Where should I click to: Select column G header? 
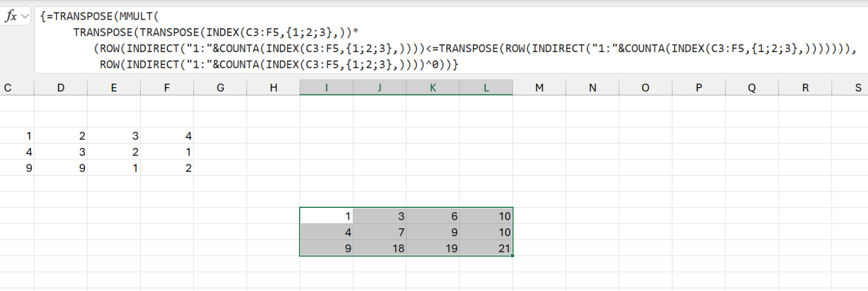pyautogui.click(x=220, y=88)
